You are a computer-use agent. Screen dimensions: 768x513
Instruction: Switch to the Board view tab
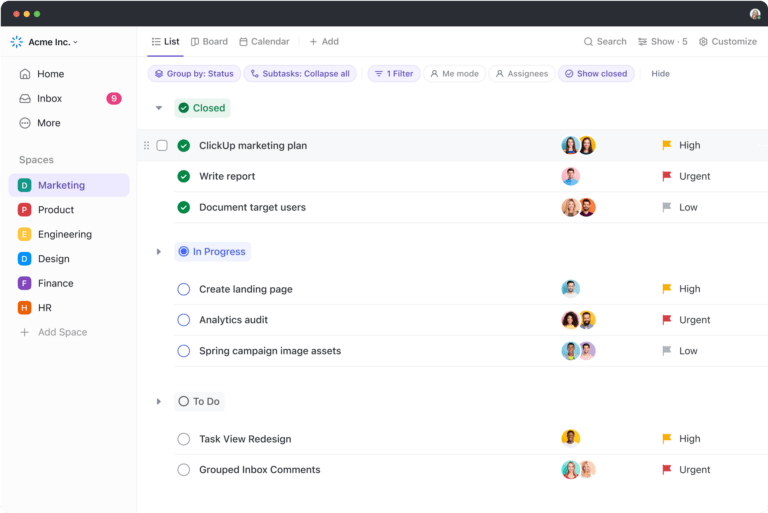coord(209,42)
